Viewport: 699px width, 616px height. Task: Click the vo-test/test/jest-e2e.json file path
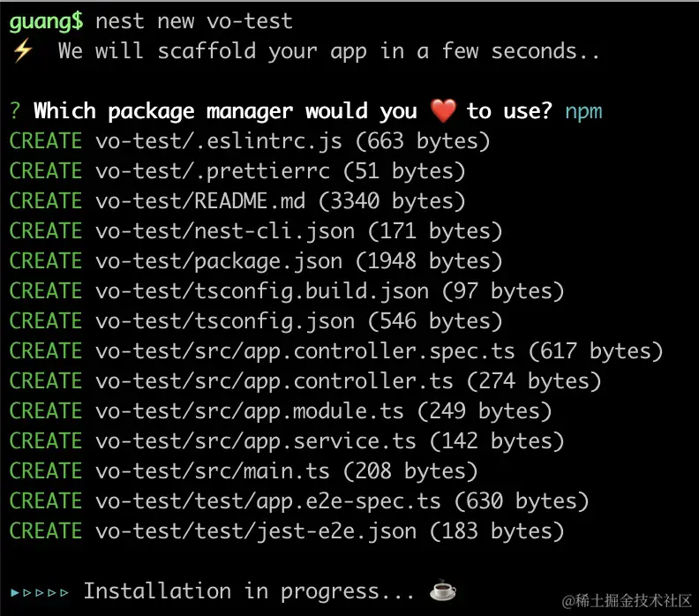click(x=256, y=531)
